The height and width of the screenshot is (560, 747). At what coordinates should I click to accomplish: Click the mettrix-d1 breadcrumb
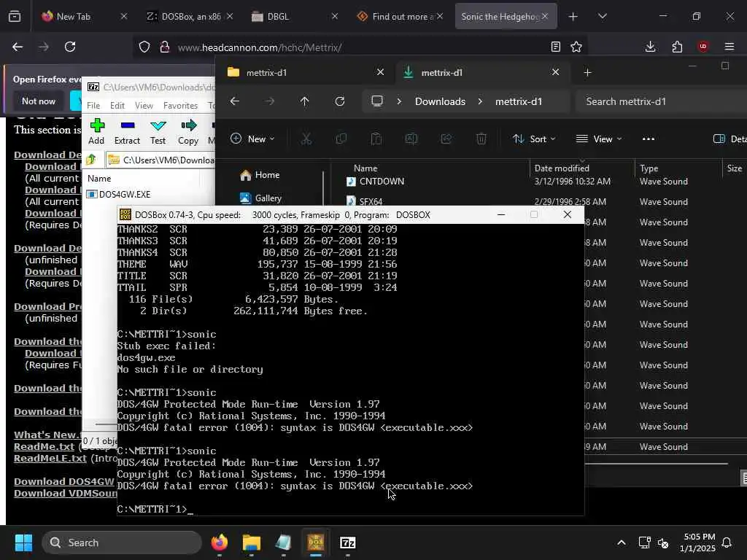(x=519, y=101)
